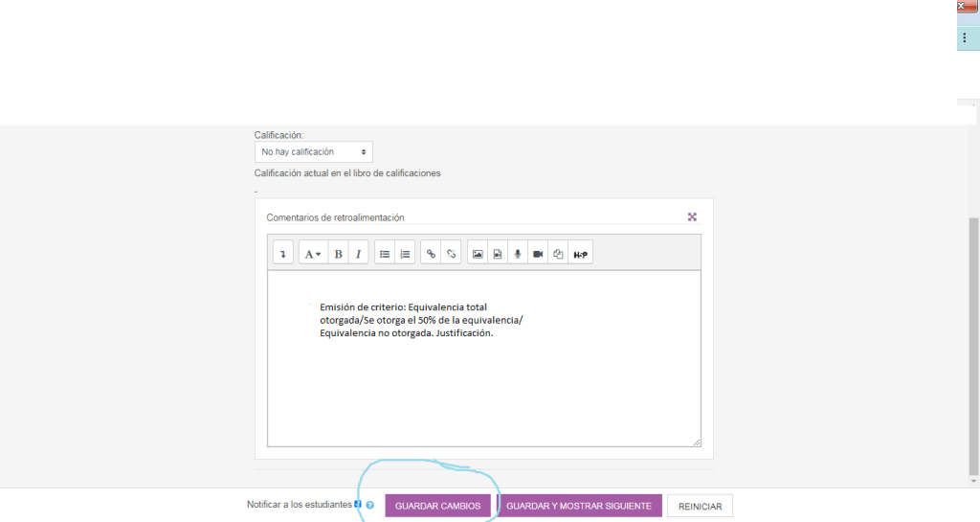980x522 pixels.
Task: Insert an unordered bullet list
Action: point(385,254)
